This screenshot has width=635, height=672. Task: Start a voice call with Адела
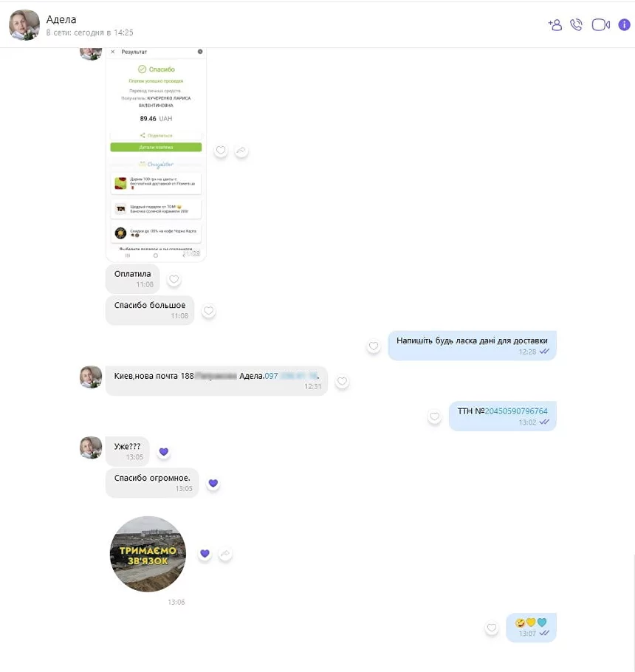pyautogui.click(x=576, y=25)
